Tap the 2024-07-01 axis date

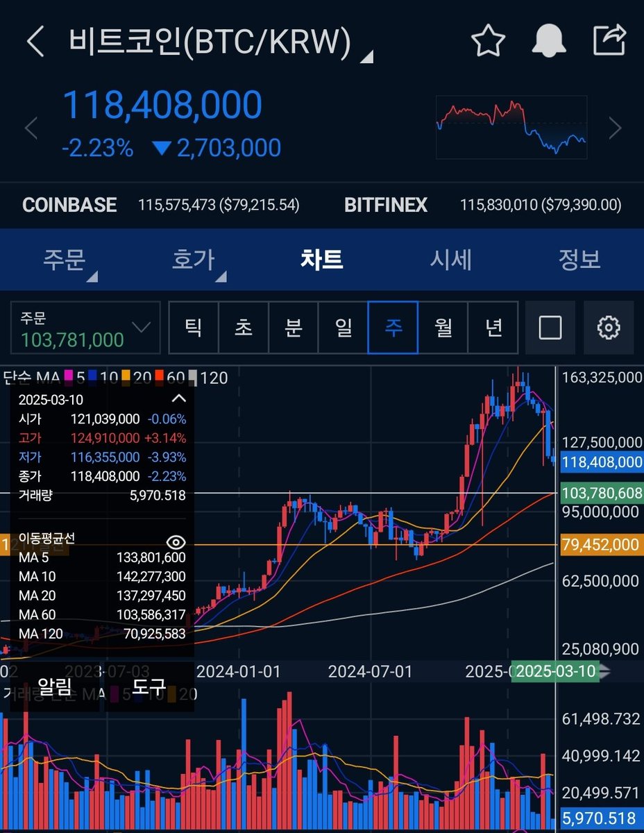(370, 671)
